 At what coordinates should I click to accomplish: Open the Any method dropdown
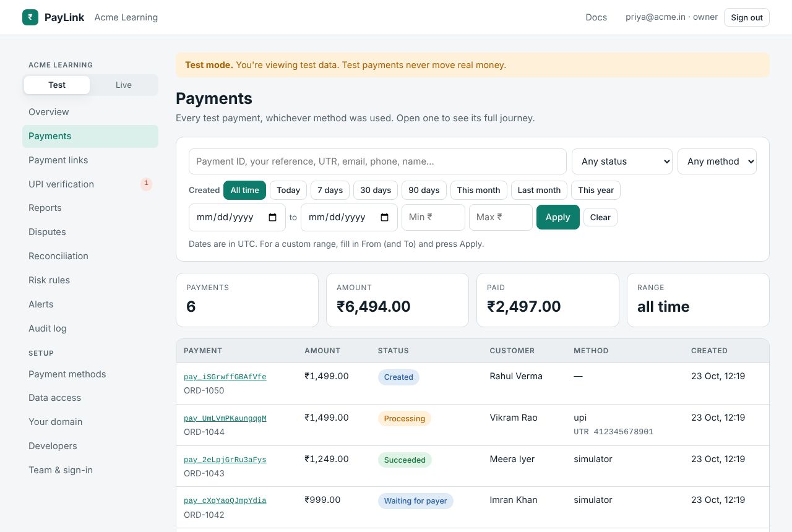717,161
